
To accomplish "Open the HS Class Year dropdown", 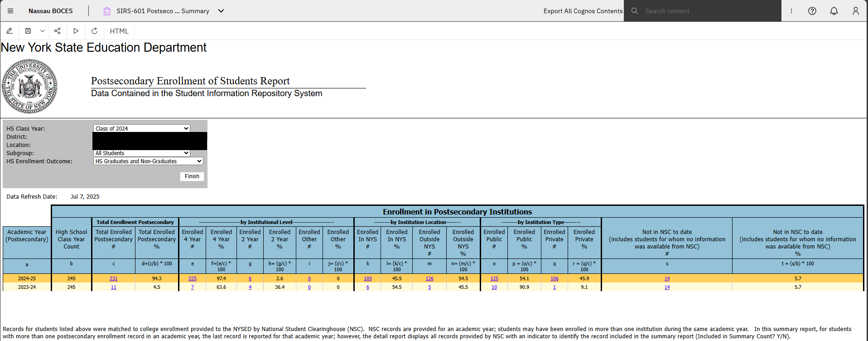I will coord(142,128).
